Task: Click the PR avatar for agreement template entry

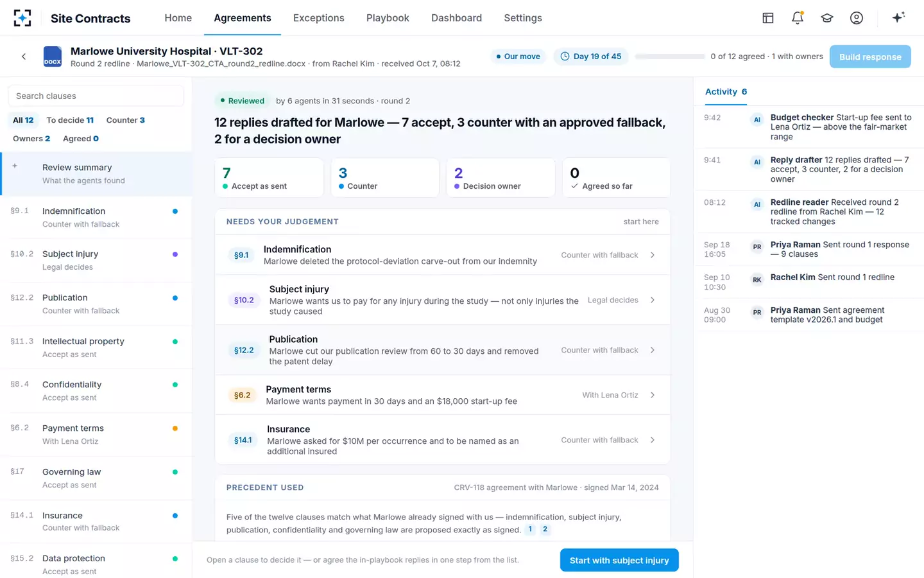Action: coord(757,312)
